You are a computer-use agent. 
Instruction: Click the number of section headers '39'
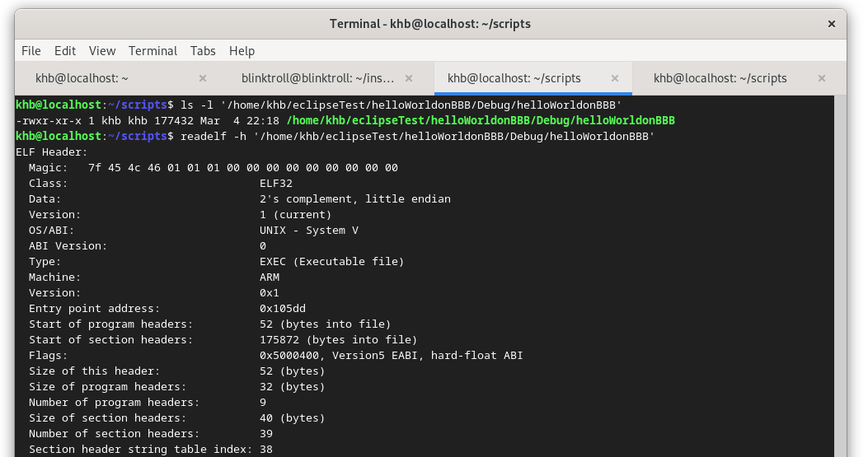(x=266, y=434)
